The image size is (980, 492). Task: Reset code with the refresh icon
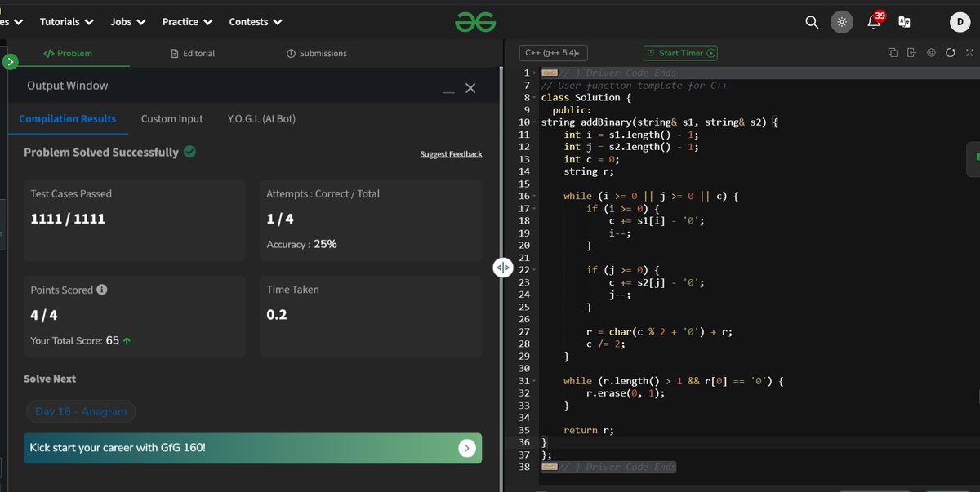[x=950, y=53]
